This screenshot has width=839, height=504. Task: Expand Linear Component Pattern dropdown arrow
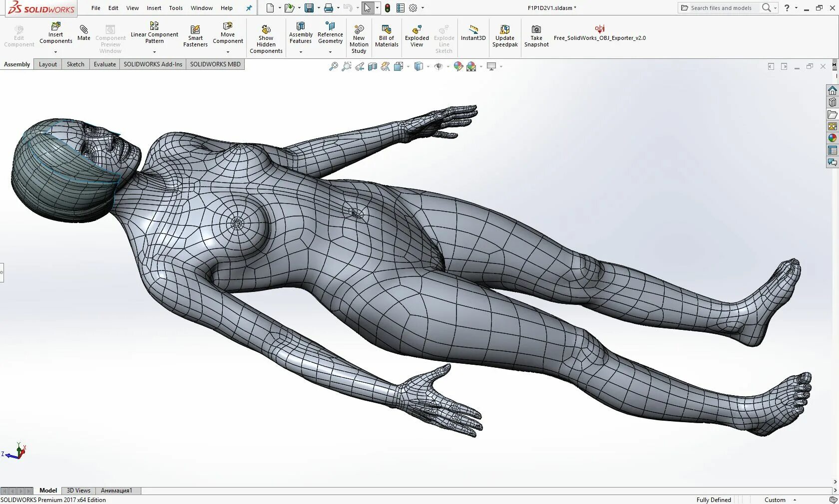154,52
